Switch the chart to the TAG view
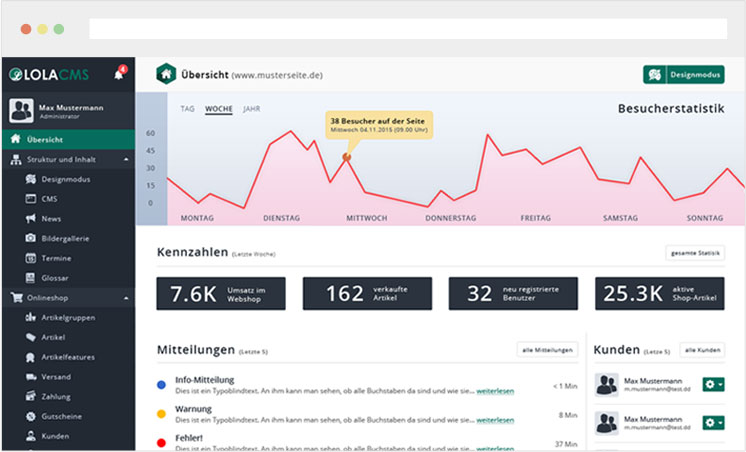 click(187, 108)
